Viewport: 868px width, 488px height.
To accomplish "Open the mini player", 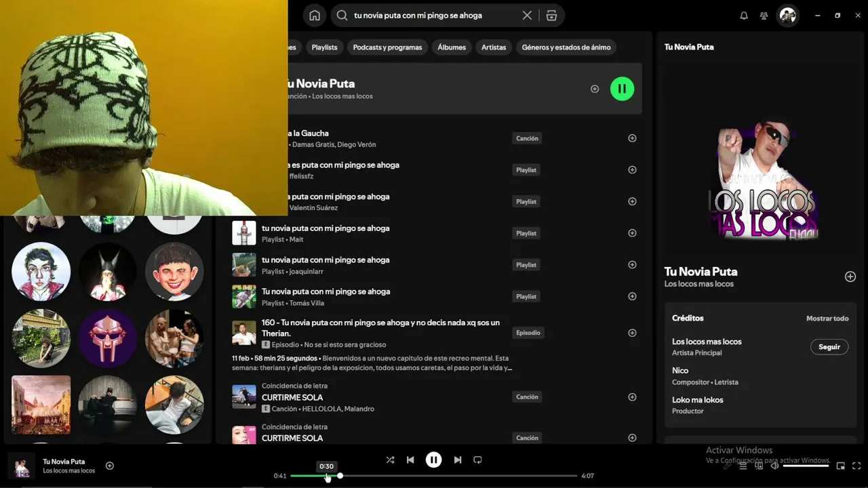I will pyautogui.click(x=841, y=466).
